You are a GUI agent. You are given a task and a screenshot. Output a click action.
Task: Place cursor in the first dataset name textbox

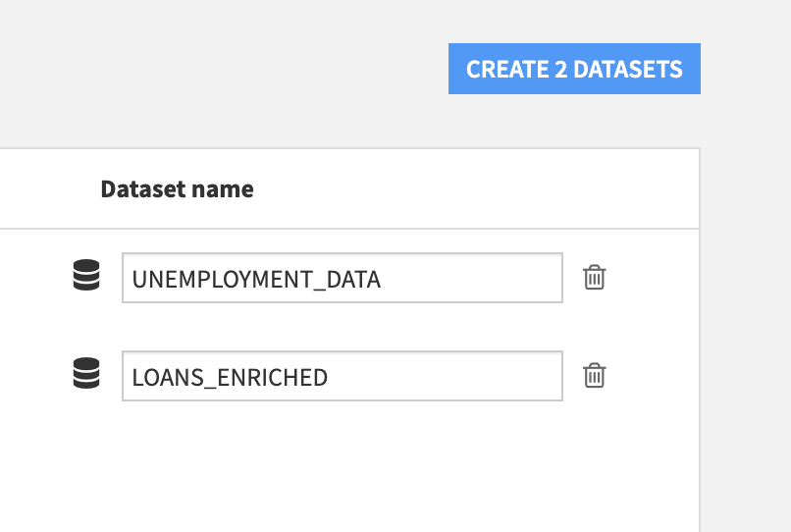point(342,279)
